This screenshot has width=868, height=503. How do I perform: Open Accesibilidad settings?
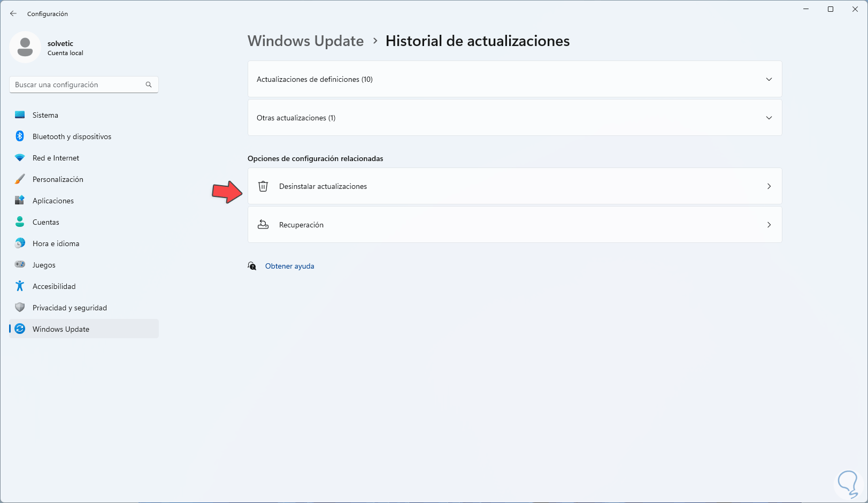(84, 286)
